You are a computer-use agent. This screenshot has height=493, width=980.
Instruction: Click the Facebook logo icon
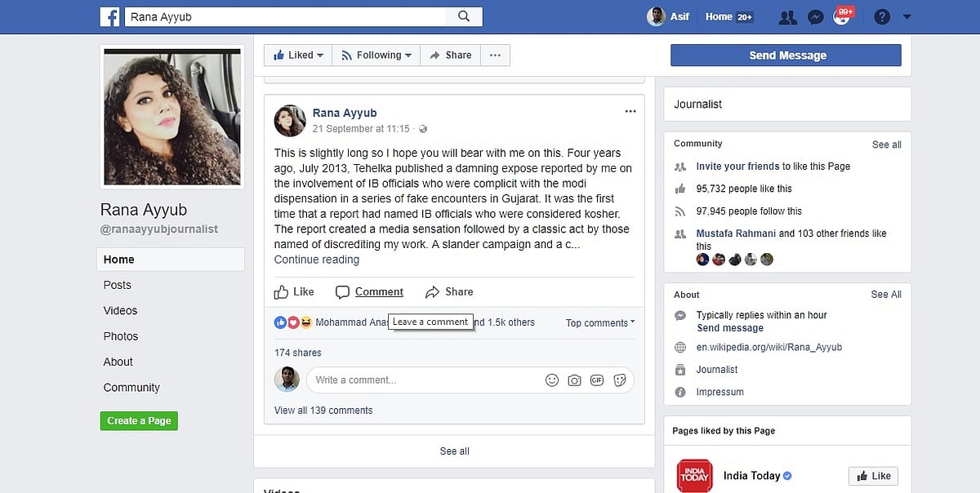109,16
